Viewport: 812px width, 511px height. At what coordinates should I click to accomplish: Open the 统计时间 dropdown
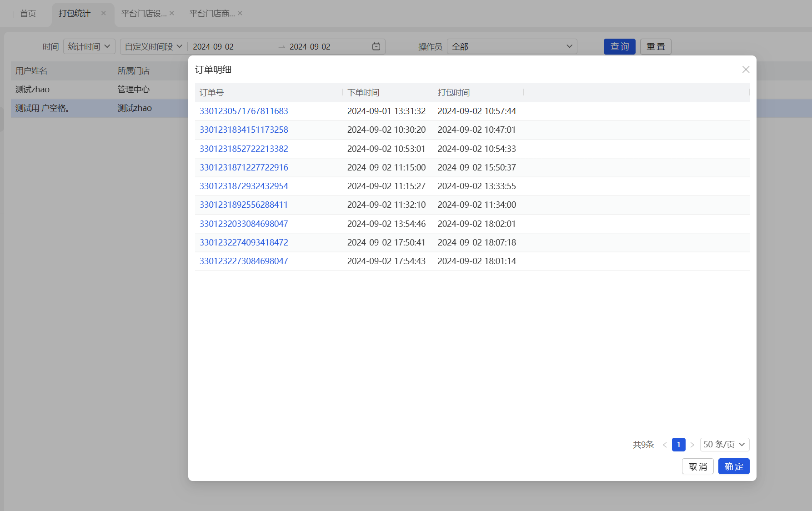point(89,46)
